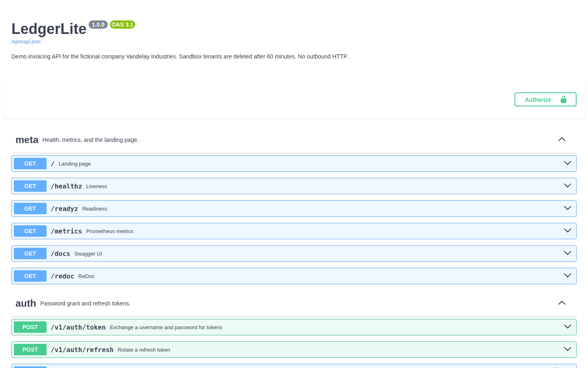
Task: Expand the GET / Landing page chevron
Action: [568, 163]
